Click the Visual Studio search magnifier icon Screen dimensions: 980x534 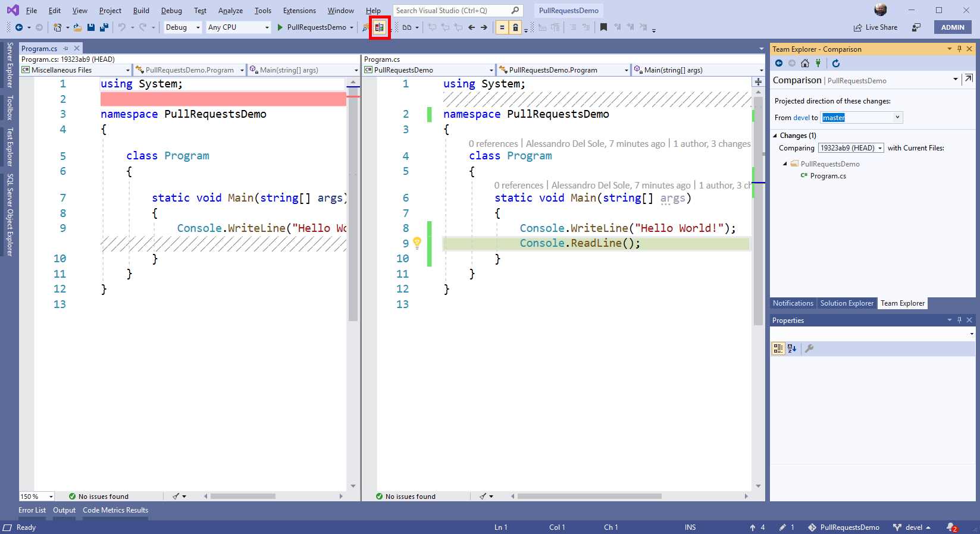coord(515,10)
